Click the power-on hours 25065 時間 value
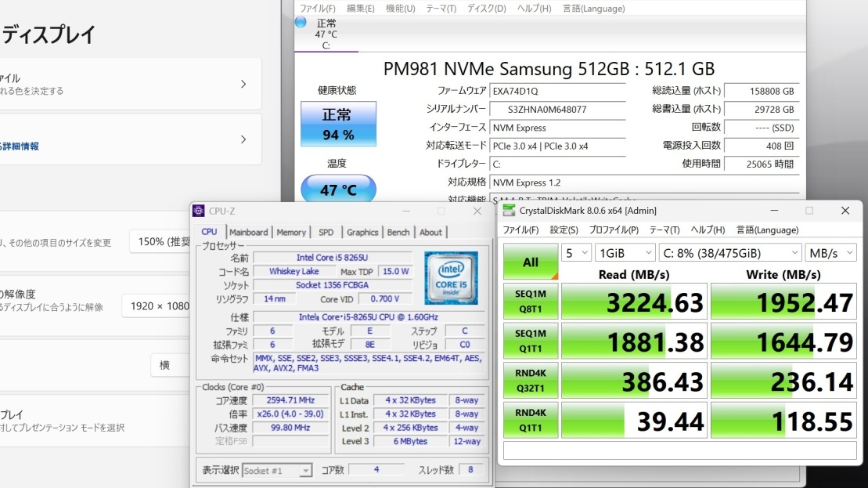Screen dimensions: 868x488 [x=762, y=164]
